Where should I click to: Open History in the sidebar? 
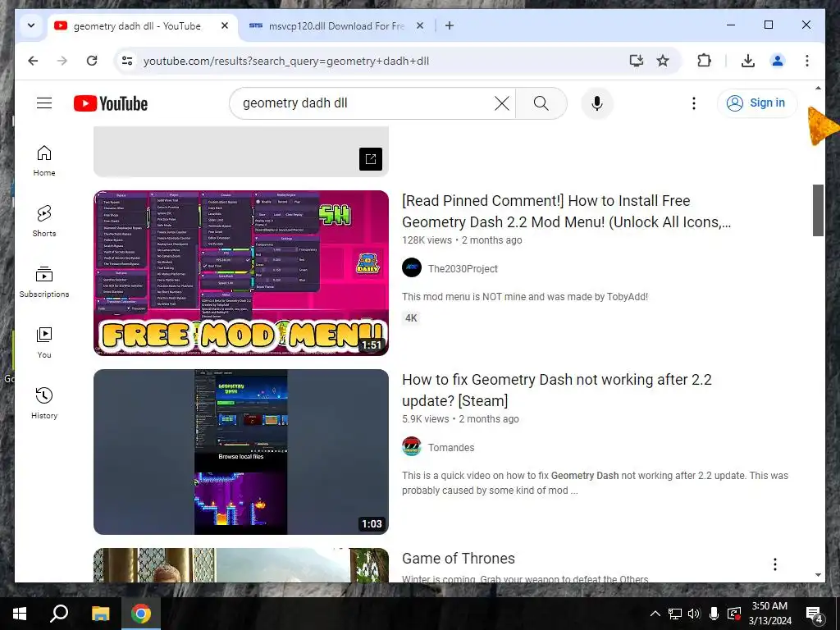[x=44, y=403]
